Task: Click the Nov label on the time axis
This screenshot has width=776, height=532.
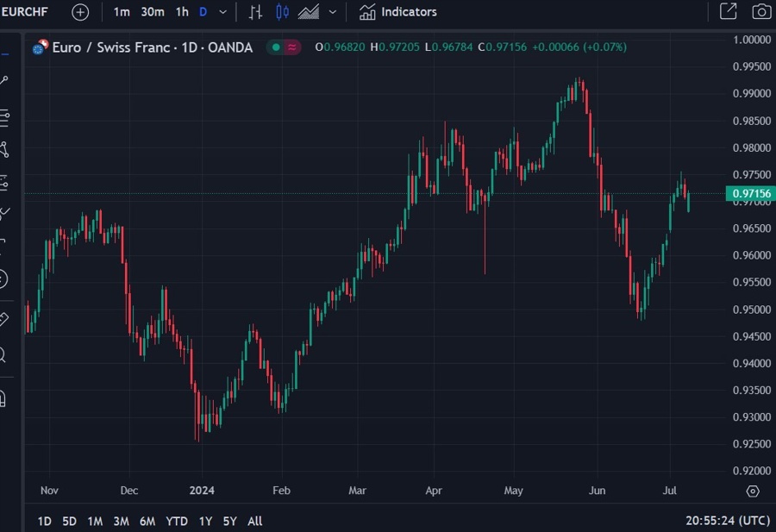Action: 49,491
